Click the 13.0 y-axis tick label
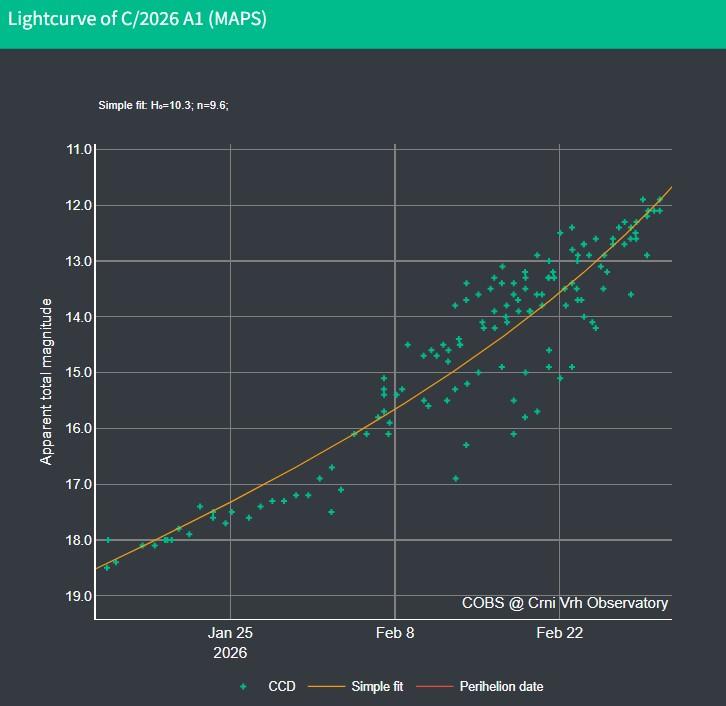 (79, 261)
